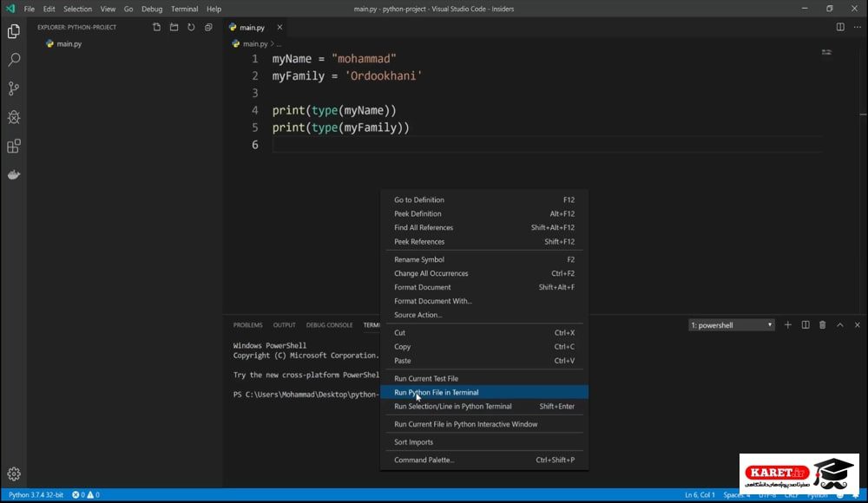Collapse all folders in Explorer
Viewport: 868px width, 503px height.
[x=208, y=27]
